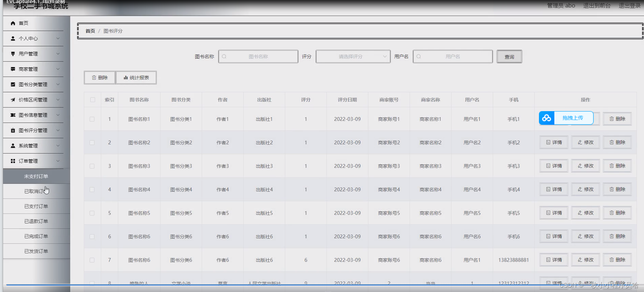Click phone number 13823888881 cell
This screenshot has height=292, width=644.
[x=514, y=260]
